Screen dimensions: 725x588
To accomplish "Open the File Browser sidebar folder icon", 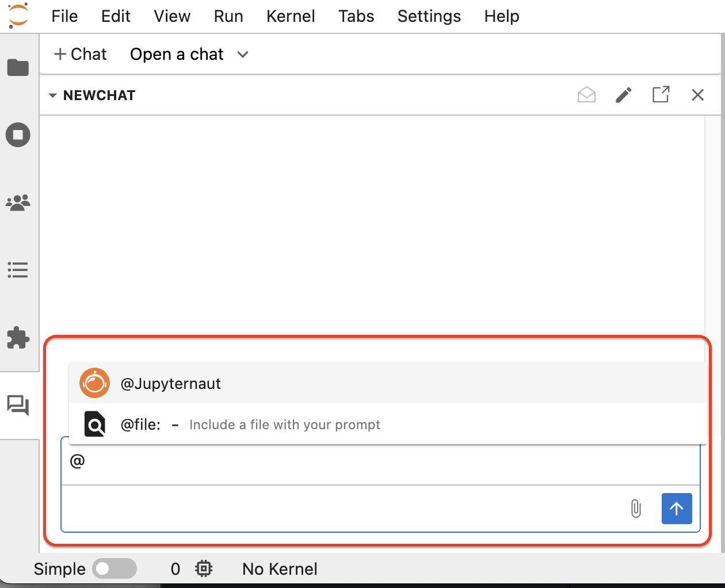I will 18,67.
